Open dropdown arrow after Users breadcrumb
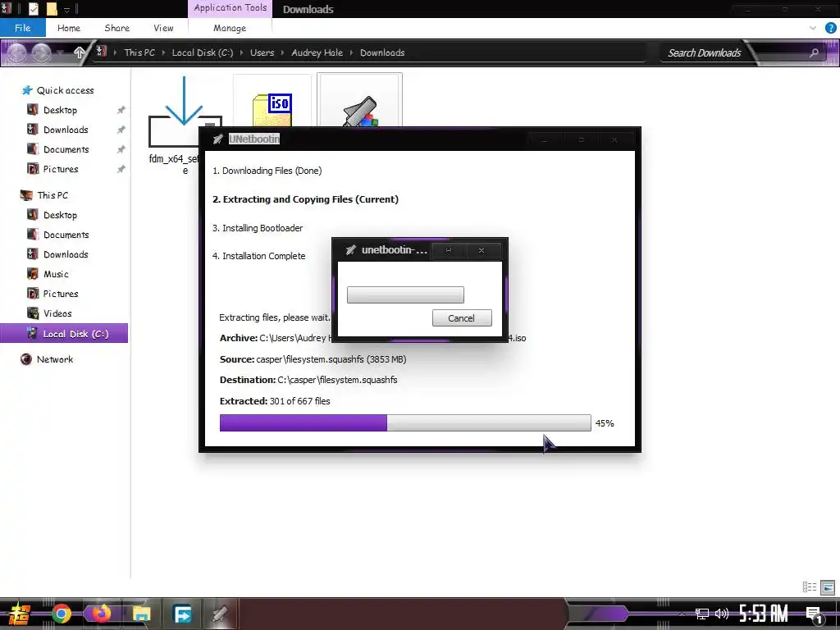The image size is (840, 630). coord(283,52)
